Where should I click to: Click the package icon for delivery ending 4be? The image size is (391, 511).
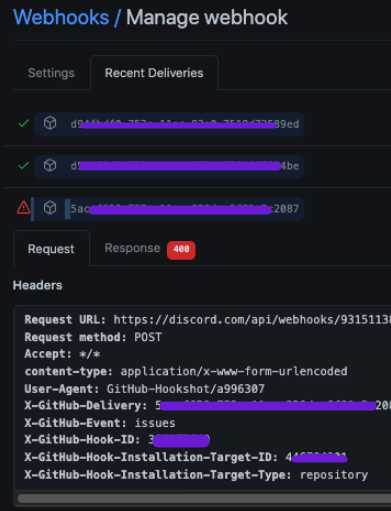pos(50,165)
